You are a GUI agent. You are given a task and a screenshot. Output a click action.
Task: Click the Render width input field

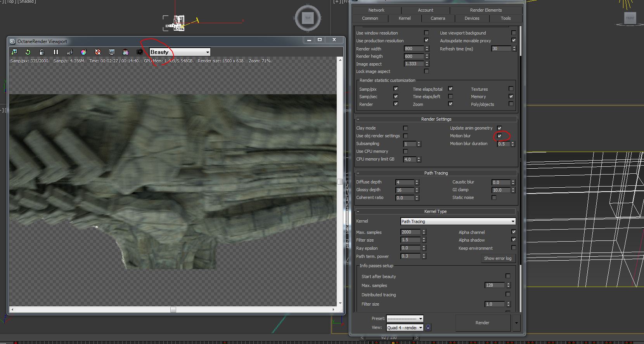[414, 49]
